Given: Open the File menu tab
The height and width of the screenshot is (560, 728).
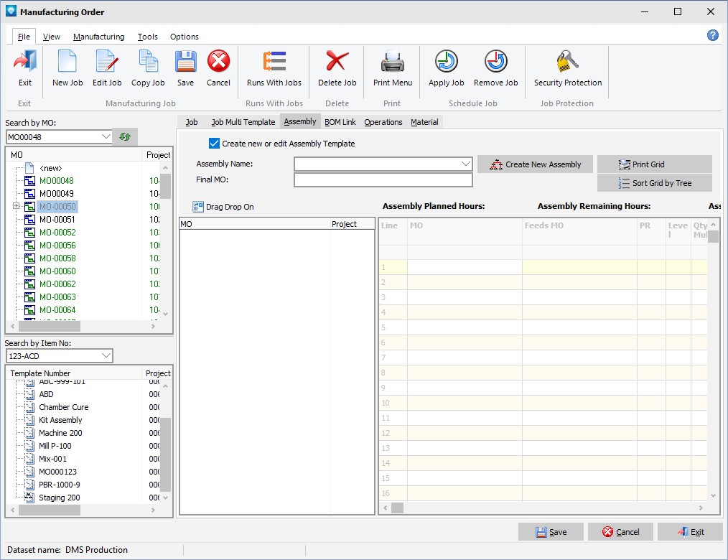Looking at the screenshot, I should [24, 36].
